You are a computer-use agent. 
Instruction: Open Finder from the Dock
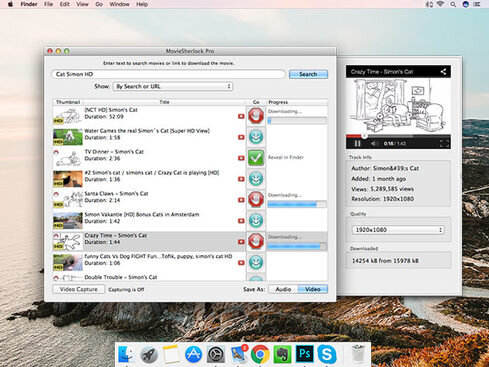tap(127, 354)
